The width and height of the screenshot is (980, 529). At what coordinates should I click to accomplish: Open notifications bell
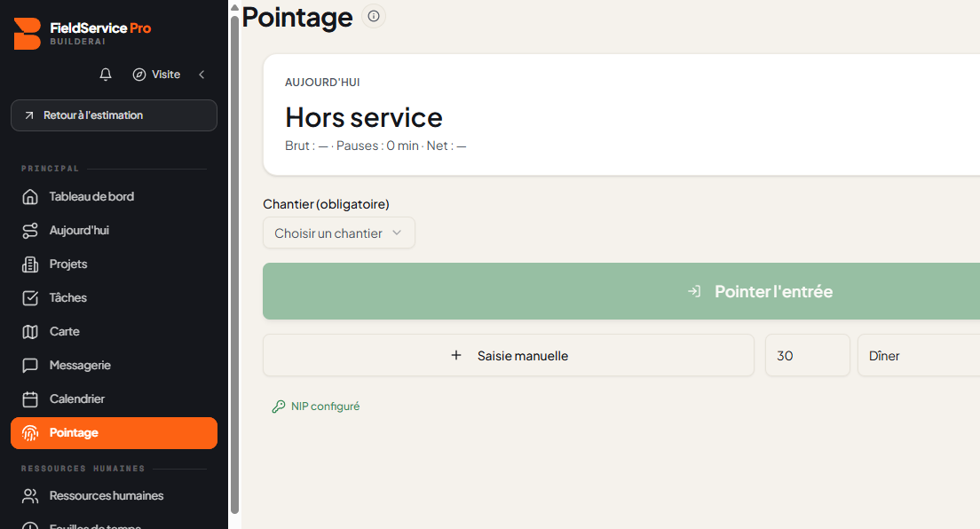106,75
